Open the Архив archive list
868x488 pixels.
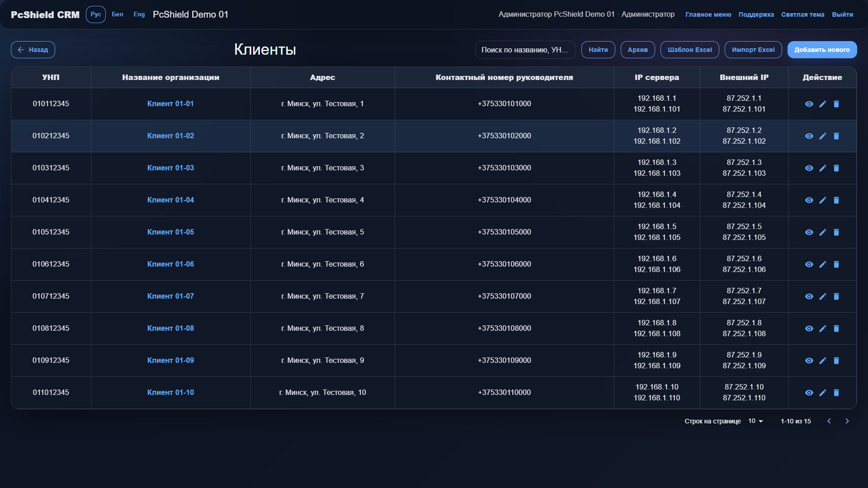click(x=638, y=50)
